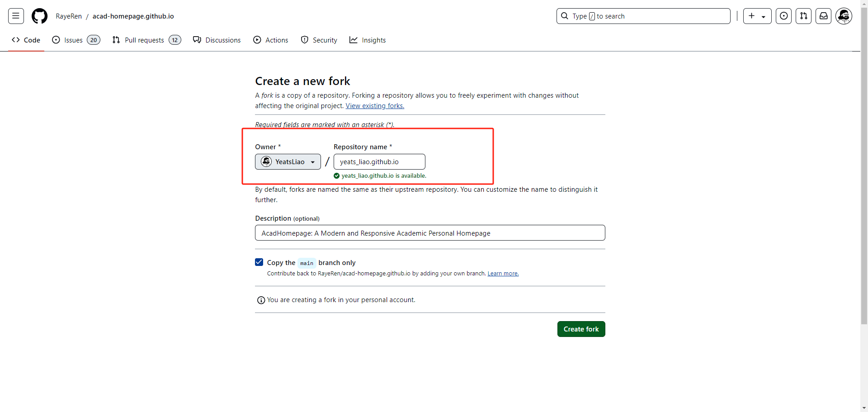The width and height of the screenshot is (868, 412).
Task: Open the pull requests icon in header
Action: [803, 16]
